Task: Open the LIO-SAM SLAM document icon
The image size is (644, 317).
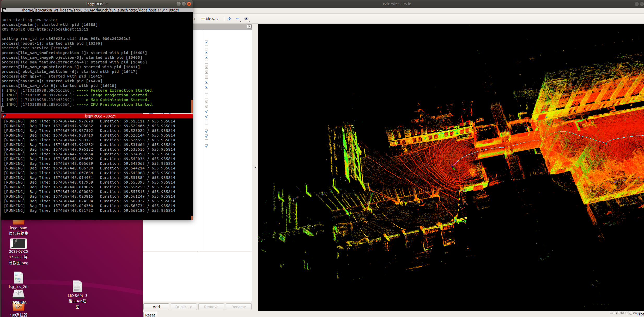Action: point(77,286)
